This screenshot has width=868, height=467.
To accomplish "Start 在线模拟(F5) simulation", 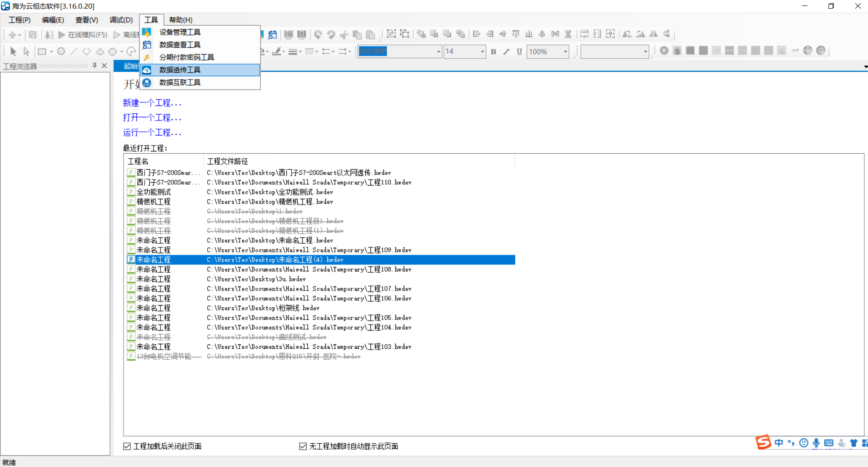I will pos(83,35).
